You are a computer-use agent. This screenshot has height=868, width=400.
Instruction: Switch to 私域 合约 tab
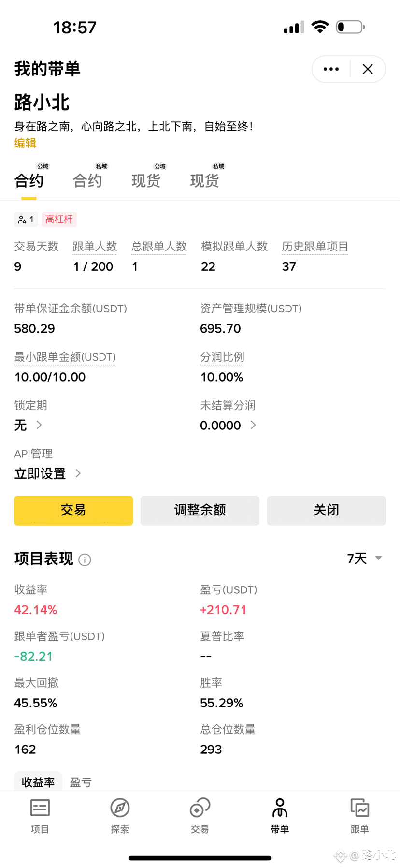(88, 180)
